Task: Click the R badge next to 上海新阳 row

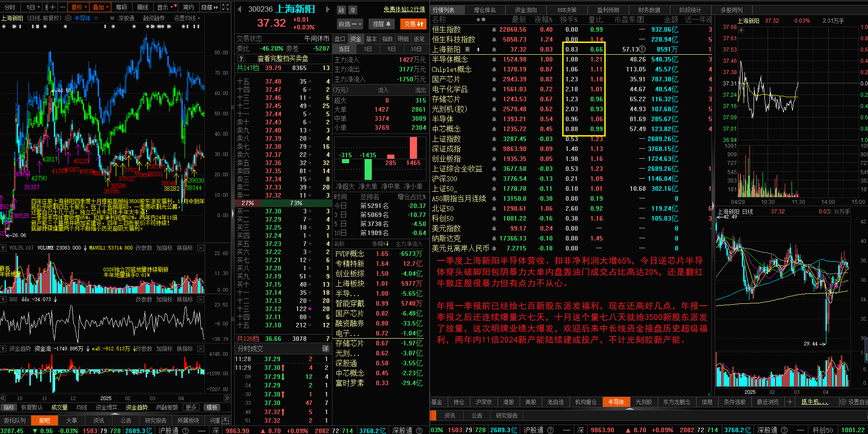Action: point(467,49)
